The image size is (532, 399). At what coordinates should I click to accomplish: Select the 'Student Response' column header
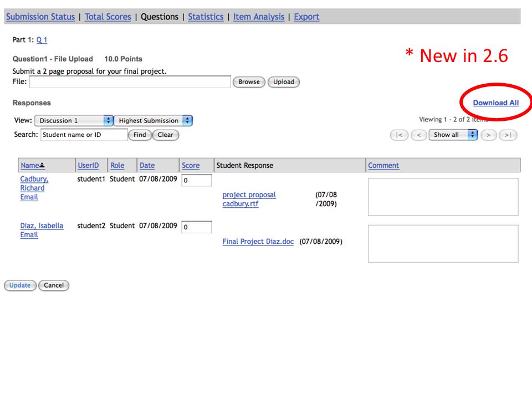pyautogui.click(x=244, y=165)
